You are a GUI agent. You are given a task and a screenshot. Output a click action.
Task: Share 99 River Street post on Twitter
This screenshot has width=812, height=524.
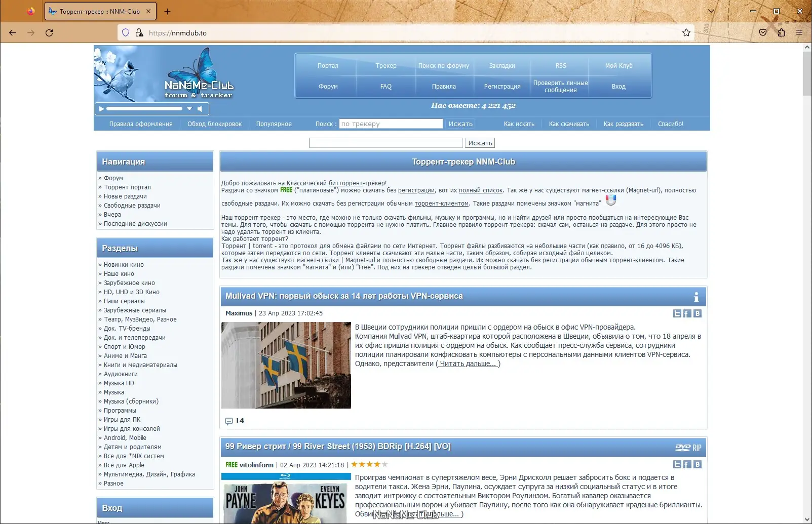click(677, 464)
